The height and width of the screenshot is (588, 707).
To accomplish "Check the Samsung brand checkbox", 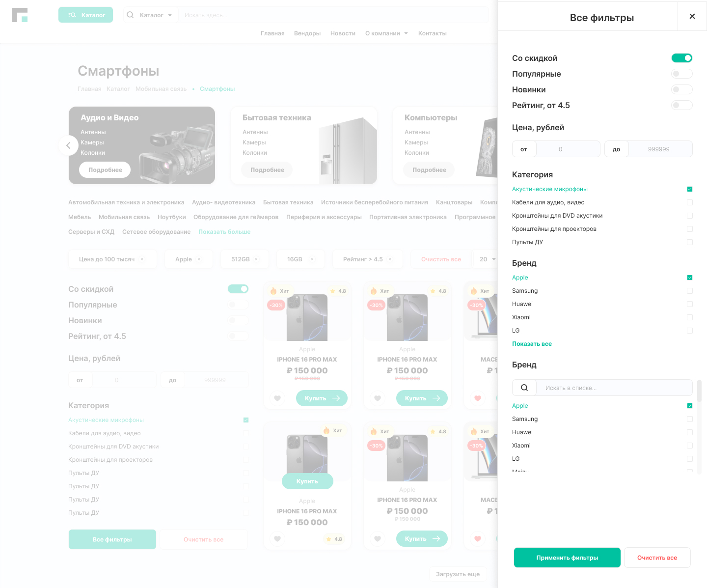I will [x=690, y=291].
